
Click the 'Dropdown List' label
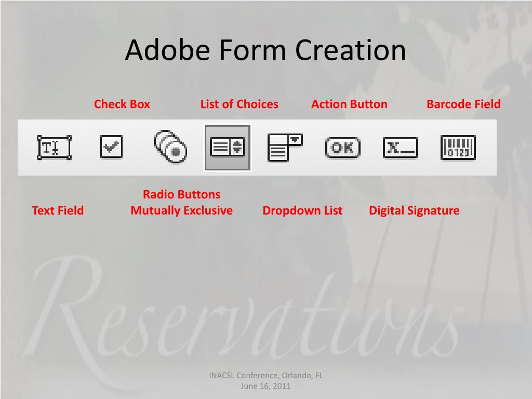pyautogui.click(x=302, y=210)
